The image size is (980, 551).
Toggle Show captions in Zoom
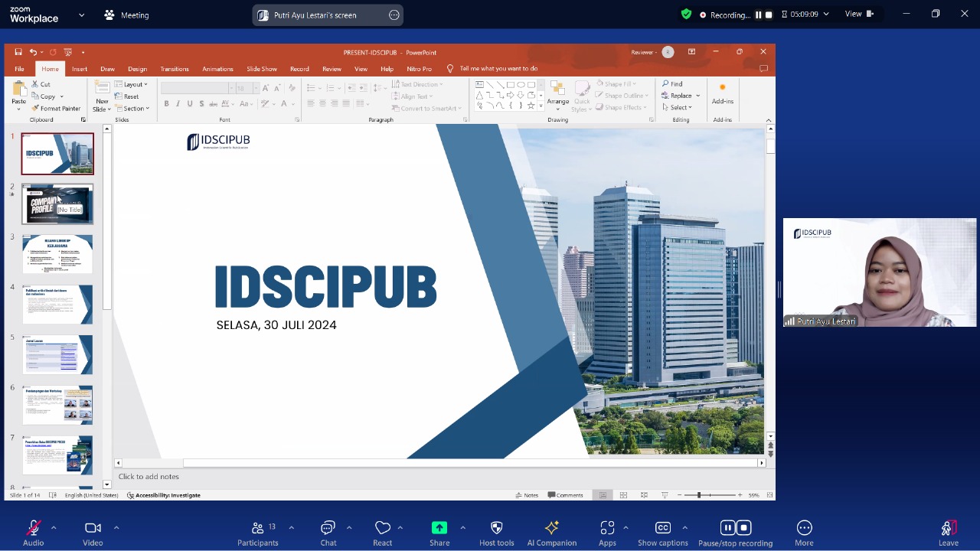[663, 533]
